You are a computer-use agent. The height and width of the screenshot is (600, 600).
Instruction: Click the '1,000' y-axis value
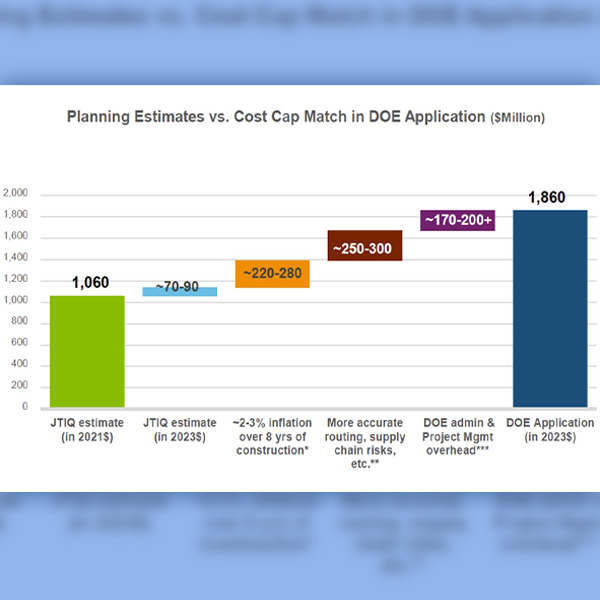tap(16, 301)
